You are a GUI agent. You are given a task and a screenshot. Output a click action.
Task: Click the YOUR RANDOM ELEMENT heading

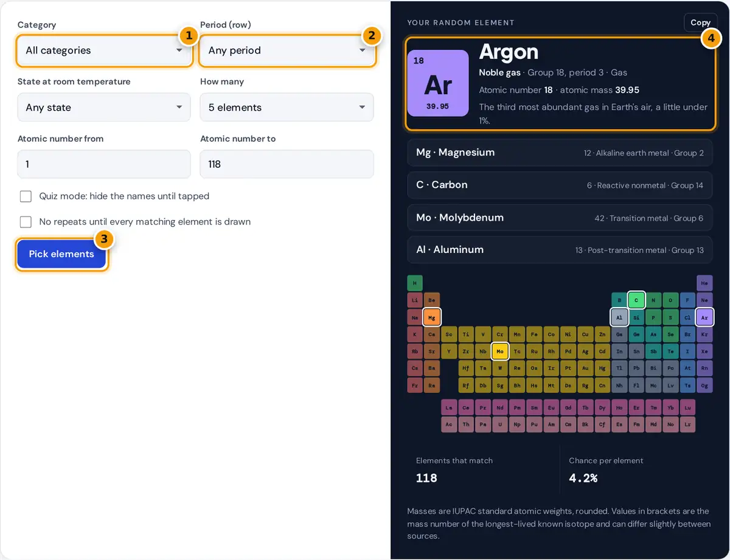point(461,22)
